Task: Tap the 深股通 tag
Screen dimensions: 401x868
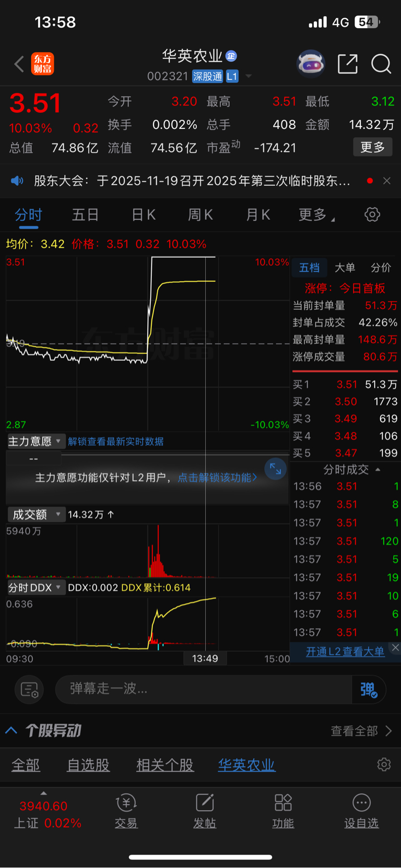Action: tap(207, 76)
